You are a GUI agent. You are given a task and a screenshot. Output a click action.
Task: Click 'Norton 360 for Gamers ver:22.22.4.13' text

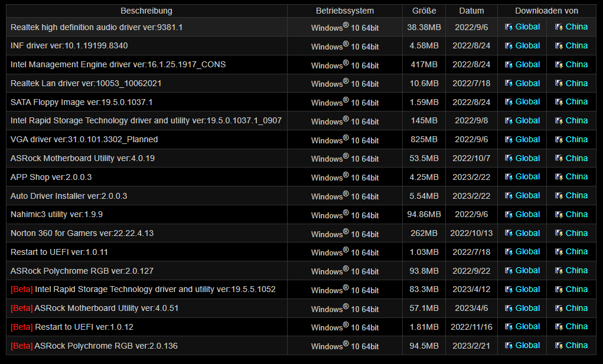click(82, 233)
